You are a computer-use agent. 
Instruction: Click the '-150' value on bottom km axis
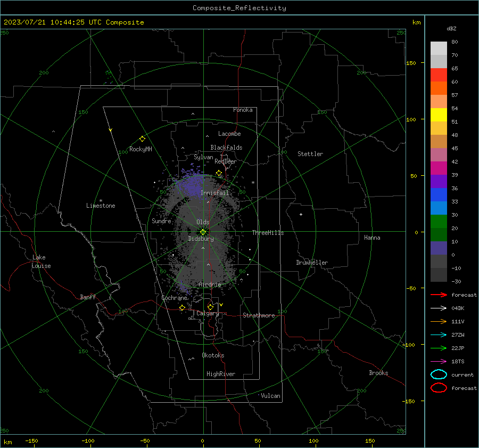[31, 441]
